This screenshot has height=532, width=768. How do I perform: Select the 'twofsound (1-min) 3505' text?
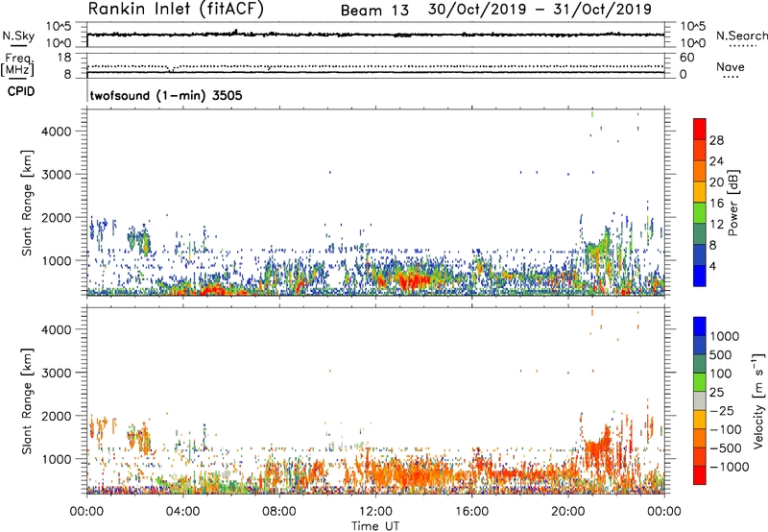coord(166,95)
